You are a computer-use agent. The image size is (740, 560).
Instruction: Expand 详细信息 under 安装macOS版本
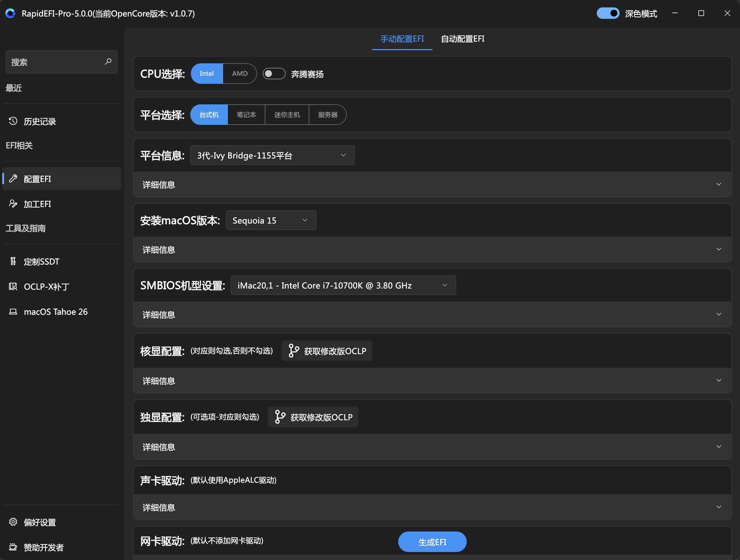pos(432,249)
